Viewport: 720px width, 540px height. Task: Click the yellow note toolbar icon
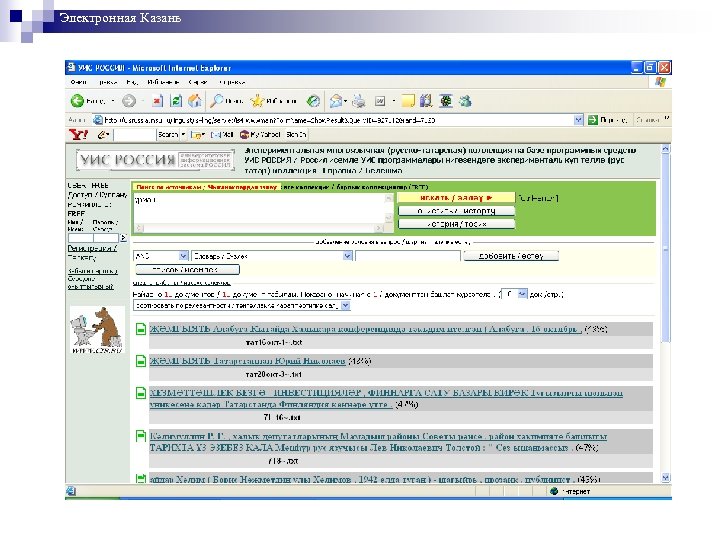(x=408, y=101)
